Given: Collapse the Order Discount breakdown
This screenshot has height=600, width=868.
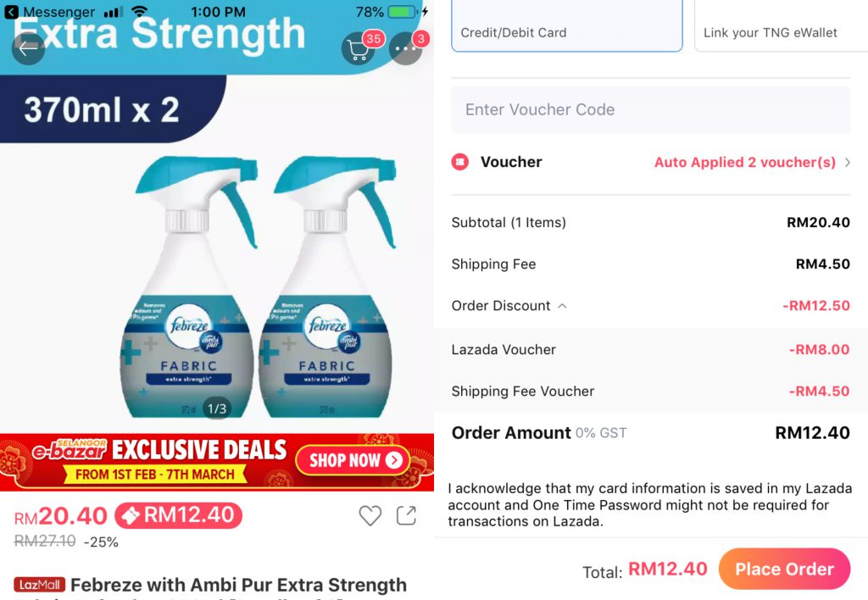Looking at the screenshot, I should (562, 306).
